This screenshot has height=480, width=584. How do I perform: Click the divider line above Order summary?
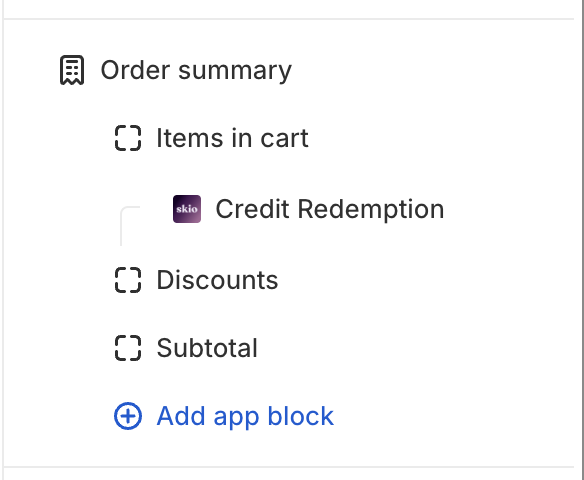pos(289,19)
